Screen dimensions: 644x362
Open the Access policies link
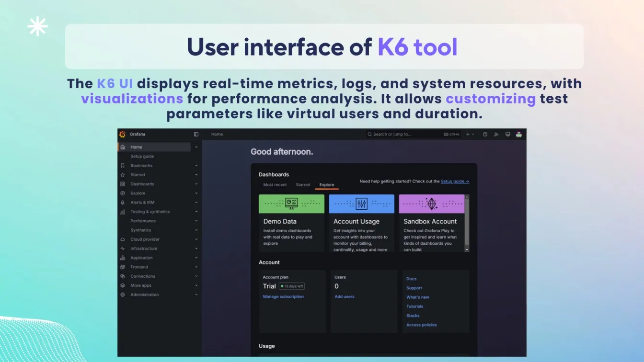point(422,325)
